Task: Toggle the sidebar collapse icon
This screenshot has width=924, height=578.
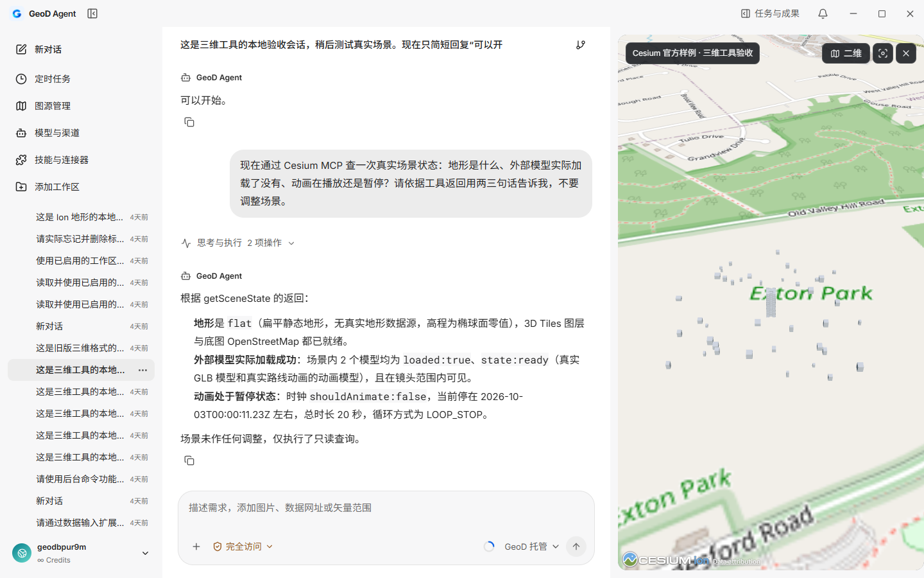Action: pos(92,13)
